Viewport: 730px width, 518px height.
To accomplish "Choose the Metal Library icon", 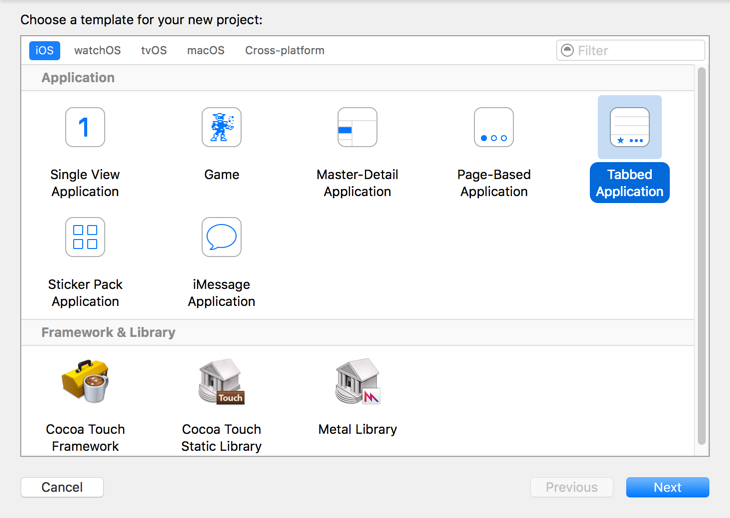I will pos(357,382).
